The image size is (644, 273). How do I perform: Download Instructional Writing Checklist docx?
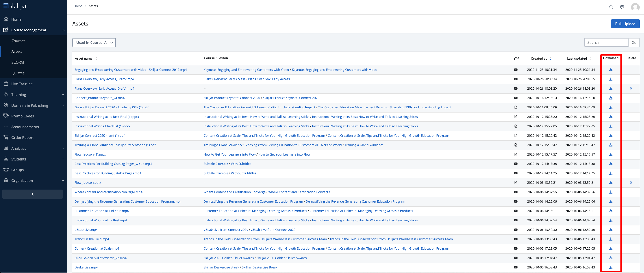(611, 126)
